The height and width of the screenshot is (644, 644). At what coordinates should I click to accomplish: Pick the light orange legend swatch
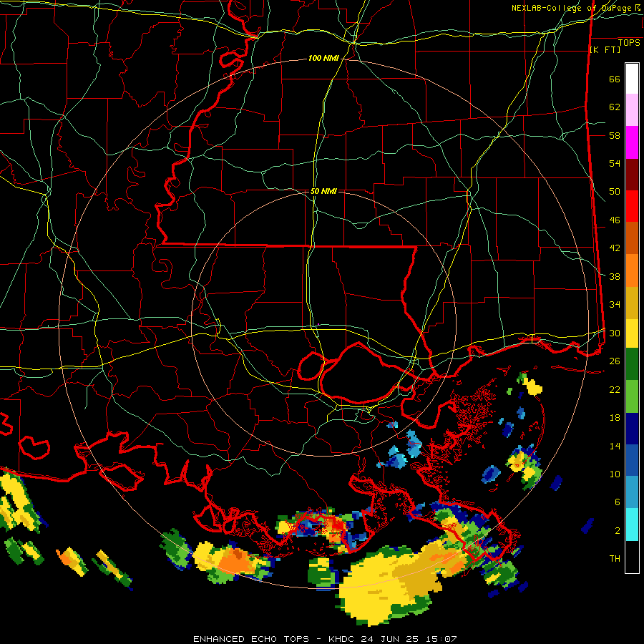tap(632, 270)
